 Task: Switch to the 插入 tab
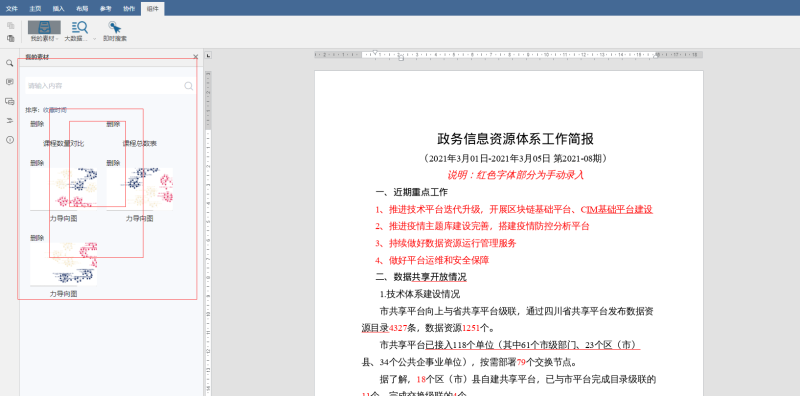(x=59, y=9)
